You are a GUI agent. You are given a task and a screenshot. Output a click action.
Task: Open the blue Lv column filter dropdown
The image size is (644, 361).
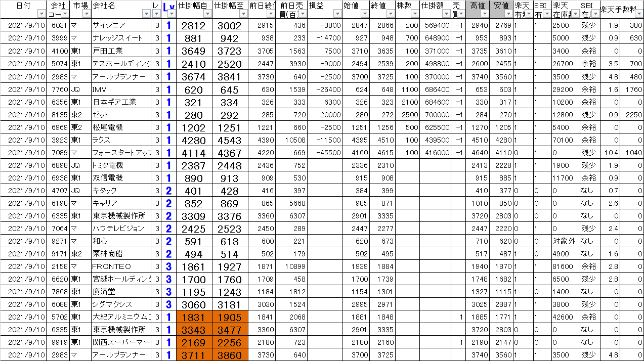pyautogui.click(x=171, y=15)
